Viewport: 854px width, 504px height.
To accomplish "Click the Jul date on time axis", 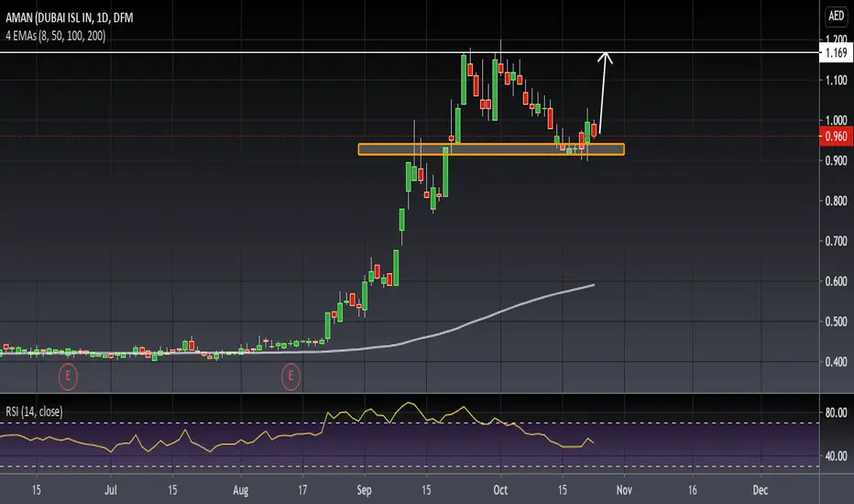I will pyautogui.click(x=111, y=490).
